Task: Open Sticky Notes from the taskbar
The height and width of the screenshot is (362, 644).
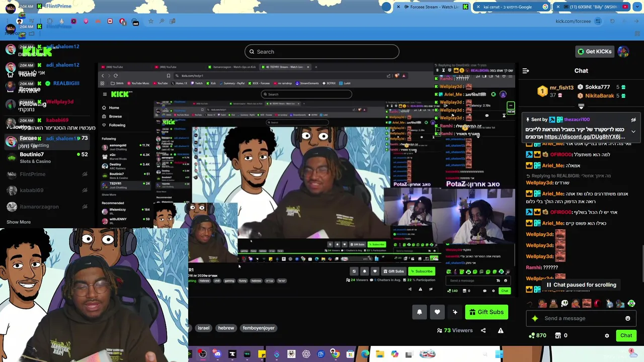Action: click(262, 354)
